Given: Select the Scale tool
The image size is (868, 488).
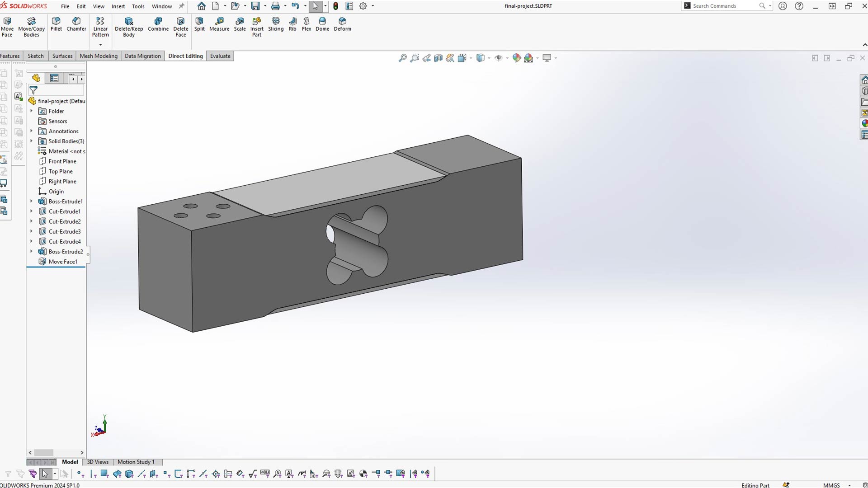Looking at the screenshot, I should (240, 24).
